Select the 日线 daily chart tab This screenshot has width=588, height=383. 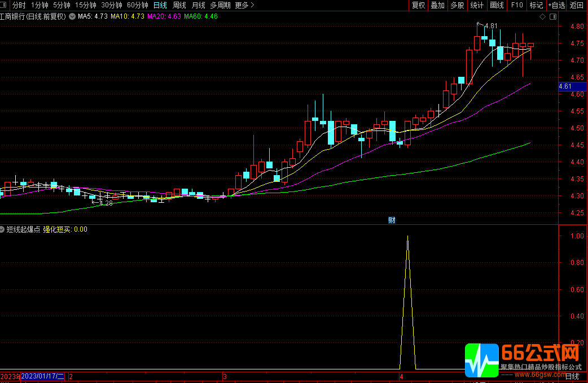click(x=160, y=5)
